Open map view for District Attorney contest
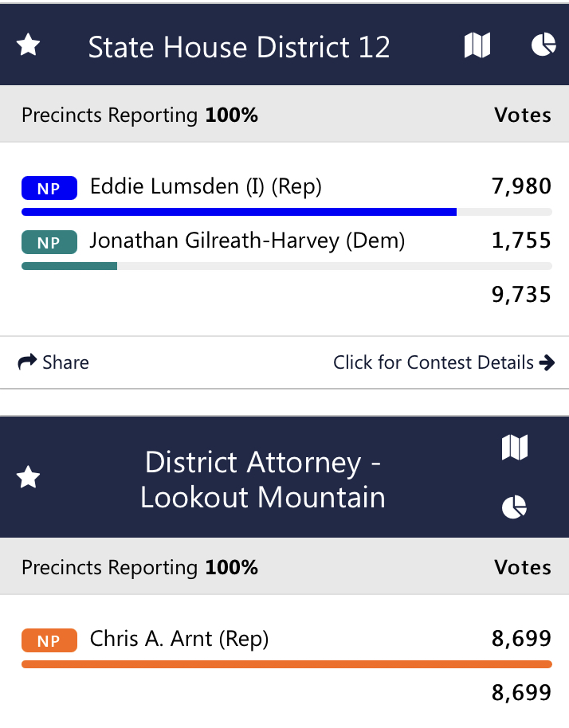Screen dimensions: 569x728 click(x=515, y=448)
